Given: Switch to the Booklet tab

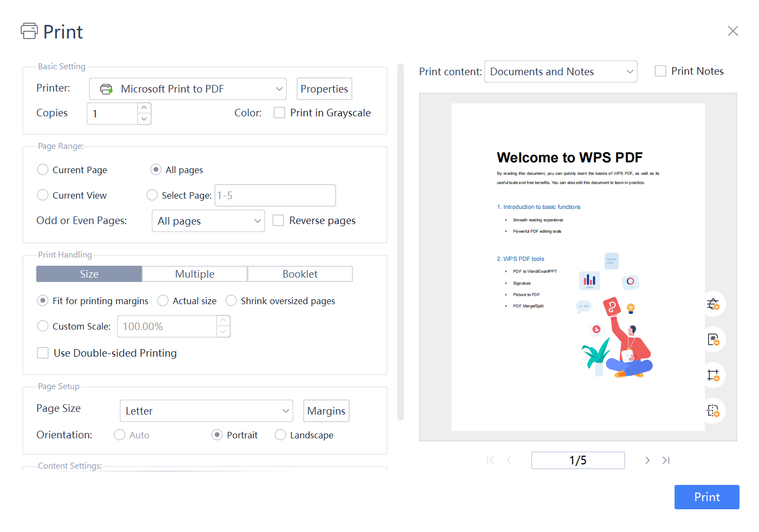Looking at the screenshot, I should click(300, 274).
